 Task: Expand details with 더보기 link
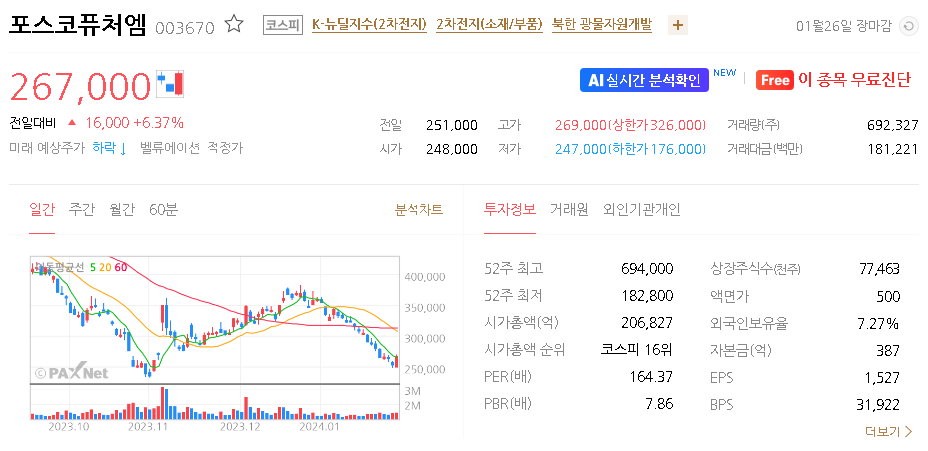[888, 431]
